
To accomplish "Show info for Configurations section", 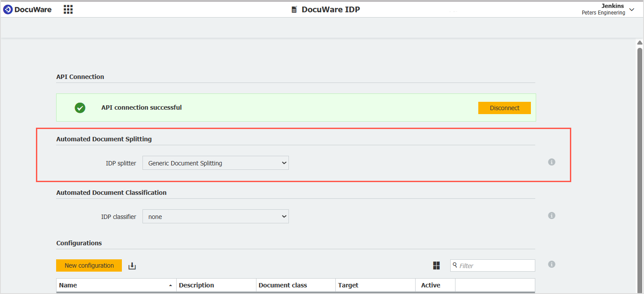I will coord(551,264).
